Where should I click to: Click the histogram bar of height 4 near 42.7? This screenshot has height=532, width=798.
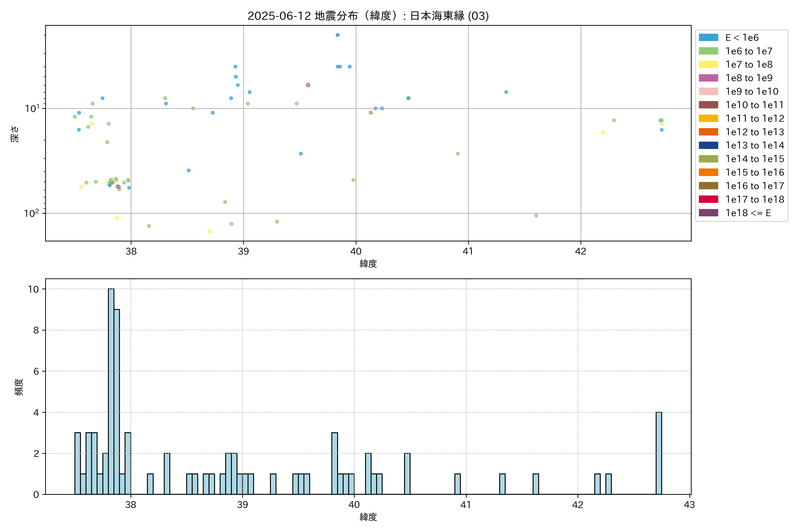659,453
